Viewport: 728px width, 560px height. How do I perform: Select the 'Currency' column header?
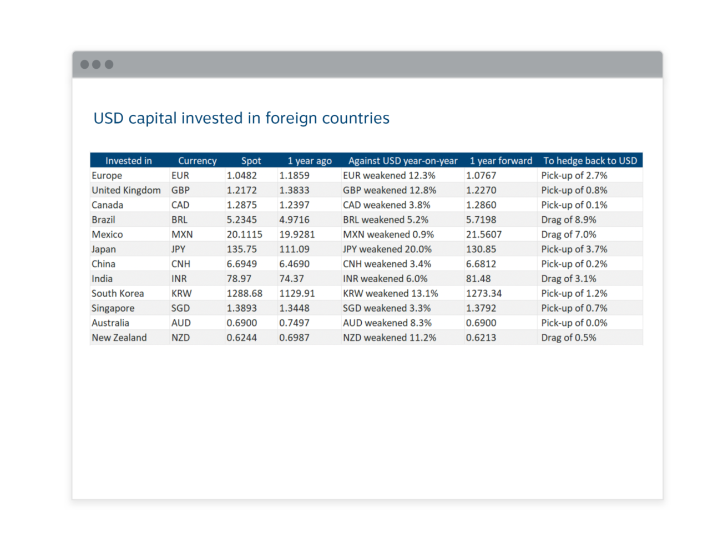(x=197, y=161)
